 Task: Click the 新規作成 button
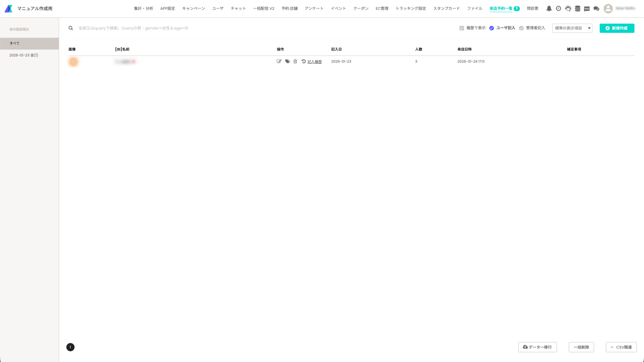click(616, 28)
